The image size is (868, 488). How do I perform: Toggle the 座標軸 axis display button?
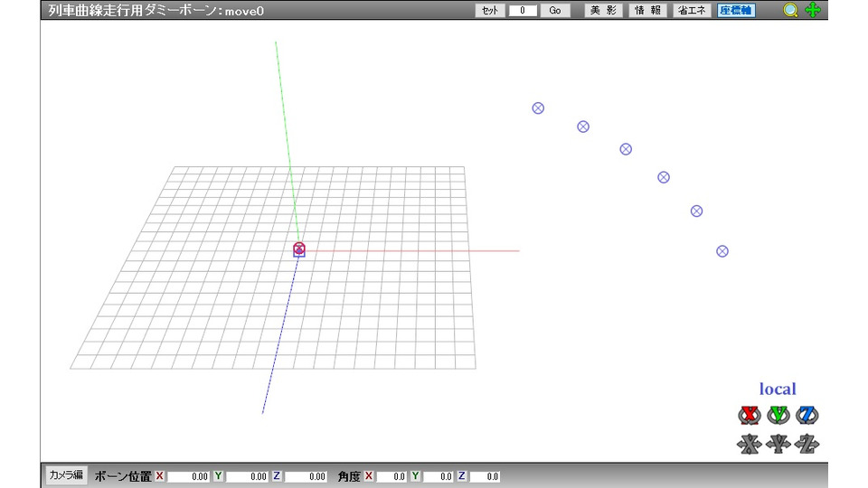coord(736,11)
